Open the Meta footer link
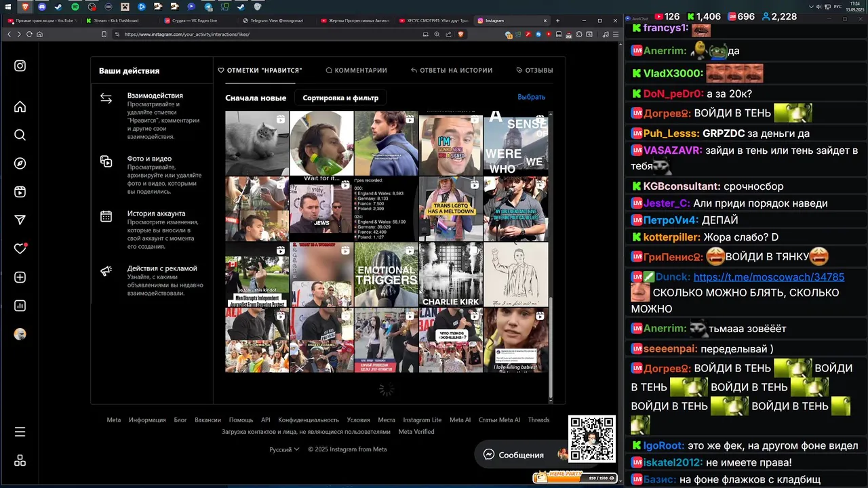 pyautogui.click(x=114, y=420)
